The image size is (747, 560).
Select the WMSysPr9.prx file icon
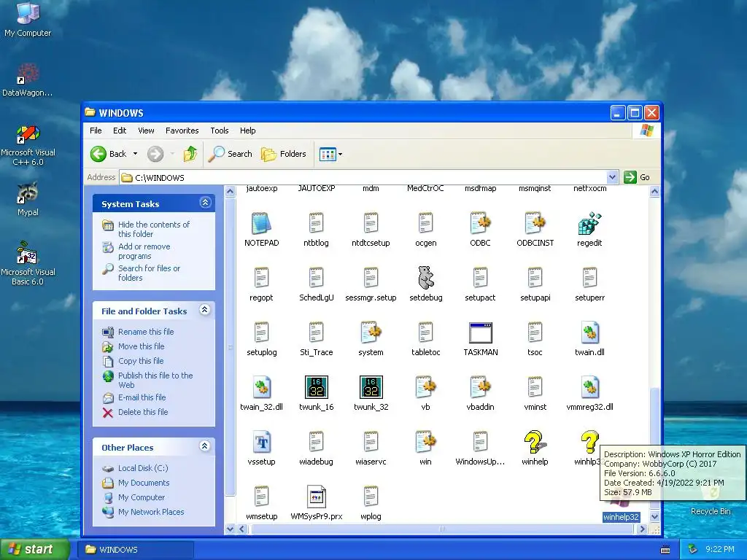pyautogui.click(x=317, y=497)
